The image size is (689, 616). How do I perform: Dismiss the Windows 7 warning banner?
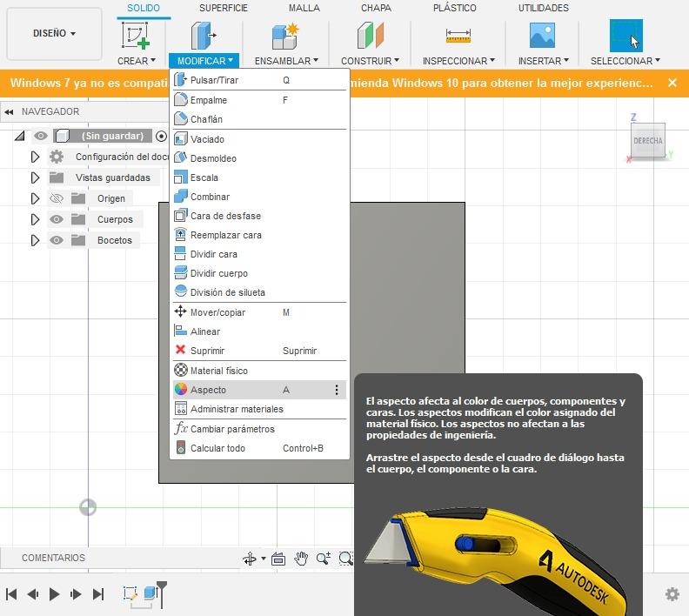coord(672,83)
